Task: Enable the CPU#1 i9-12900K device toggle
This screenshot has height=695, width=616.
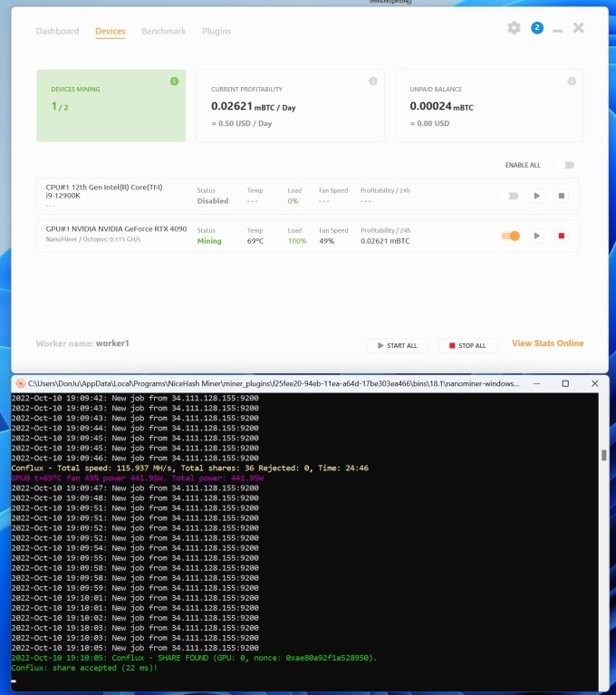Action: [x=511, y=196]
